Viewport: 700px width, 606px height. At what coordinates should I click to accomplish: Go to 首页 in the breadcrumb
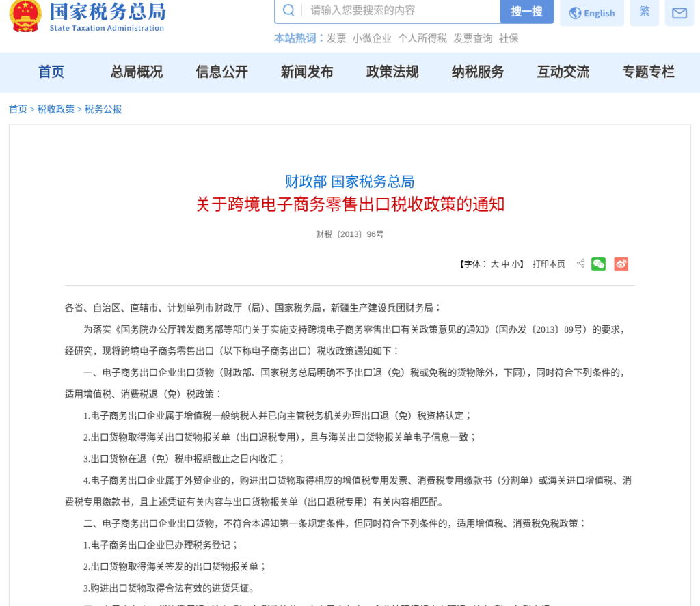tap(18, 109)
